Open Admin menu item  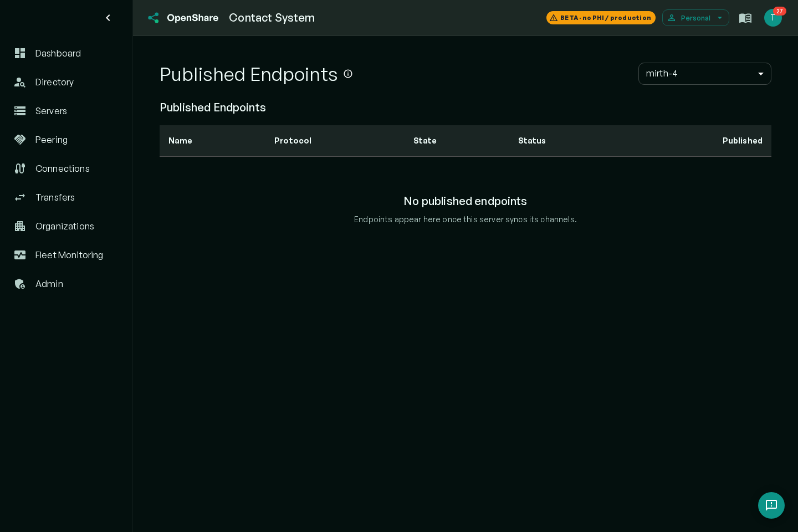pyautogui.click(x=66, y=284)
